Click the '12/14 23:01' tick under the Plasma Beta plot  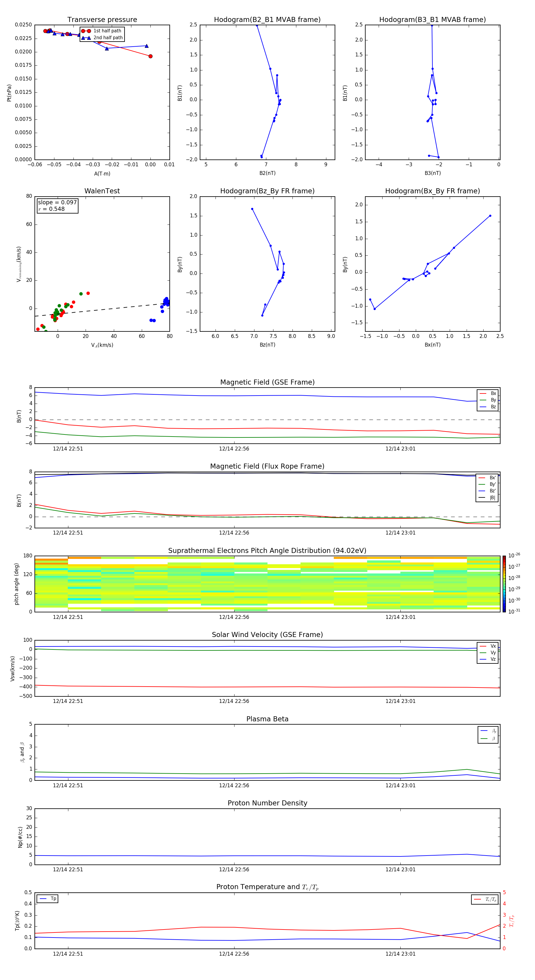[400, 785]
